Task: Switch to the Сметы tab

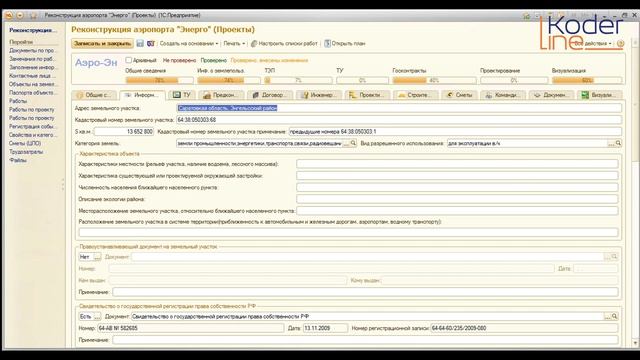Action: click(x=460, y=95)
